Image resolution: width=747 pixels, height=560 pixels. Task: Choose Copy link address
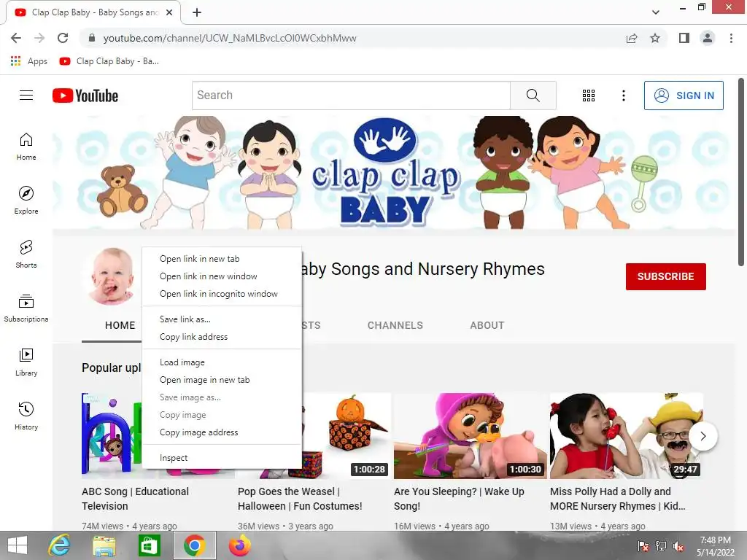[222, 337]
